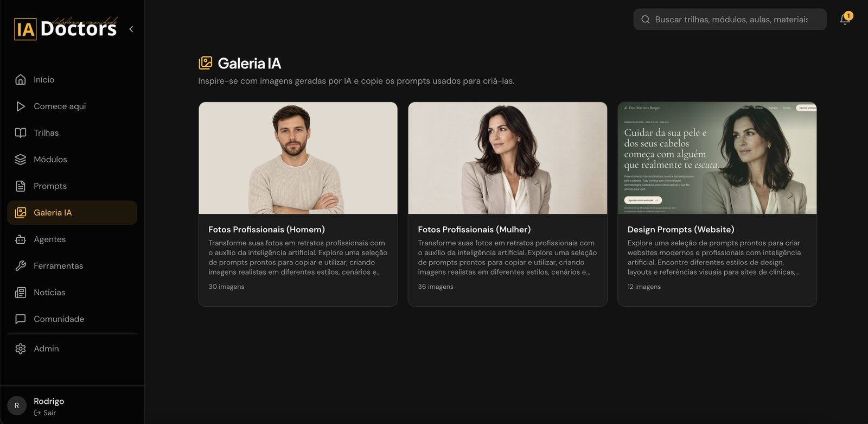Click the IA Doctors logo
The width and height of the screenshot is (868, 424).
66,28
